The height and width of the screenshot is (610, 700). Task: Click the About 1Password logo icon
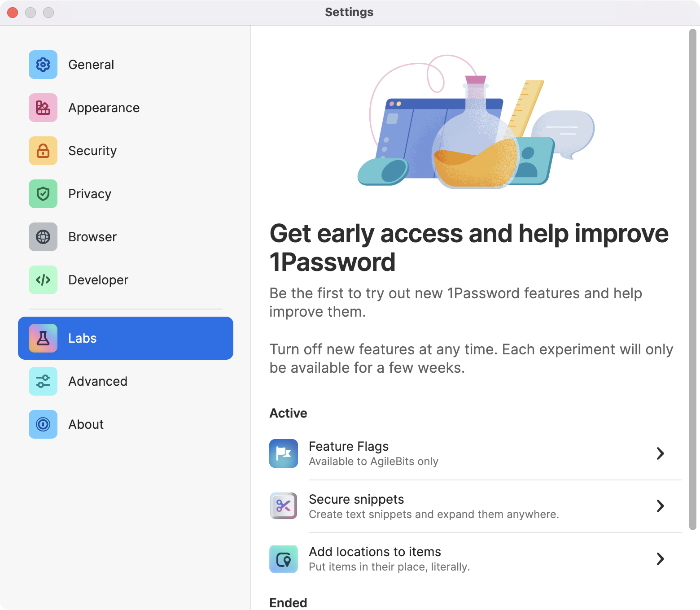click(x=43, y=424)
